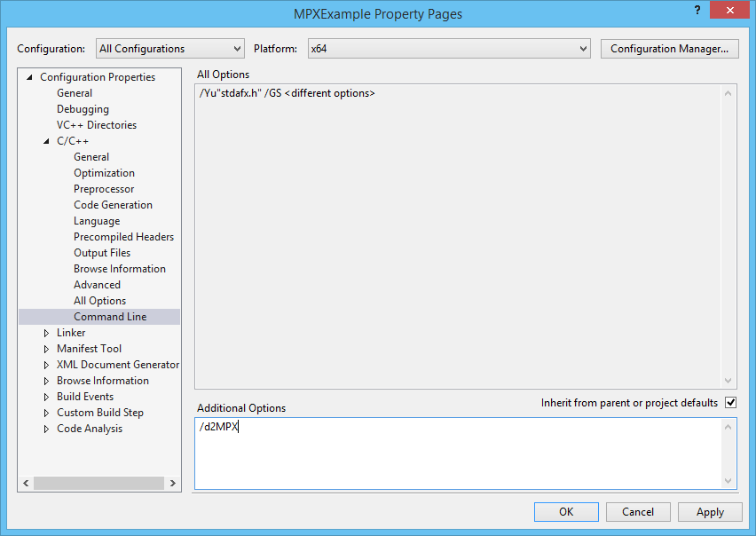This screenshot has width=756, height=536.
Task: Open the Platform x64 dropdown
Action: (448, 49)
